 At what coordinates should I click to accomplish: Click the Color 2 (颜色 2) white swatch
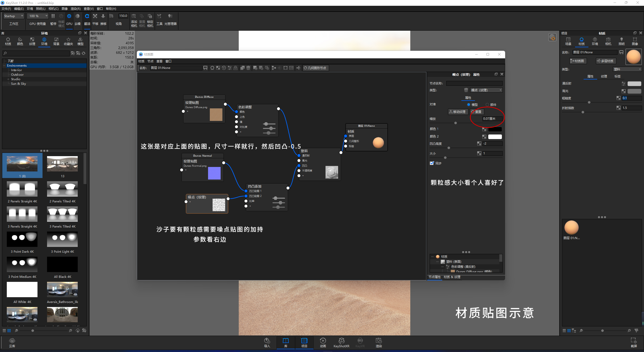coord(495,137)
